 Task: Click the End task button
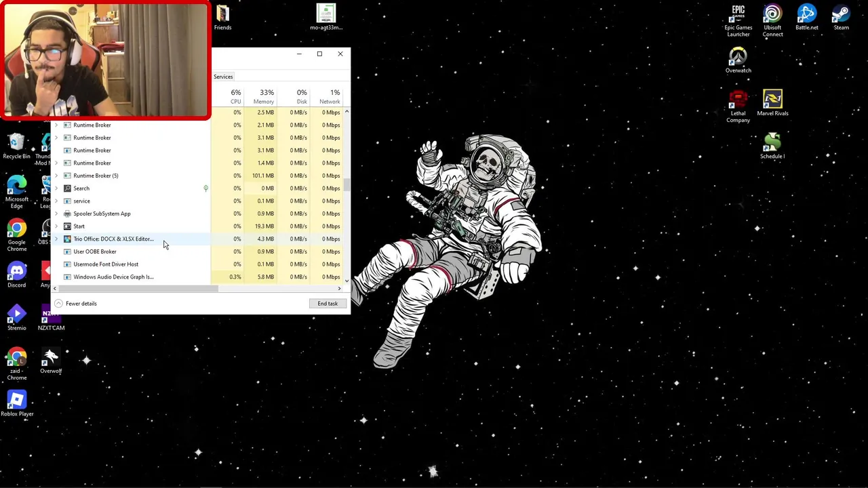point(328,304)
